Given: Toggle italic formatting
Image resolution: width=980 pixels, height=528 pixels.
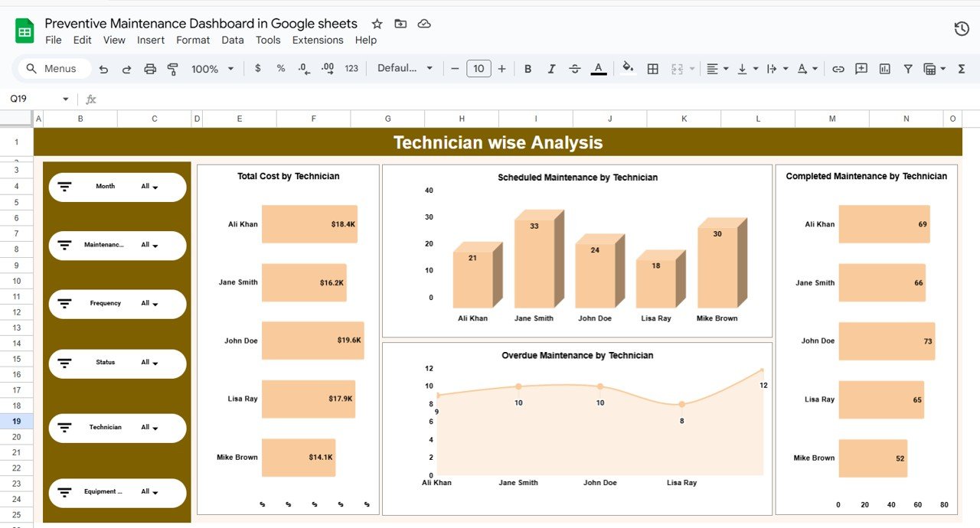Looking at the screenshot, I should click(x=551, y=69).
